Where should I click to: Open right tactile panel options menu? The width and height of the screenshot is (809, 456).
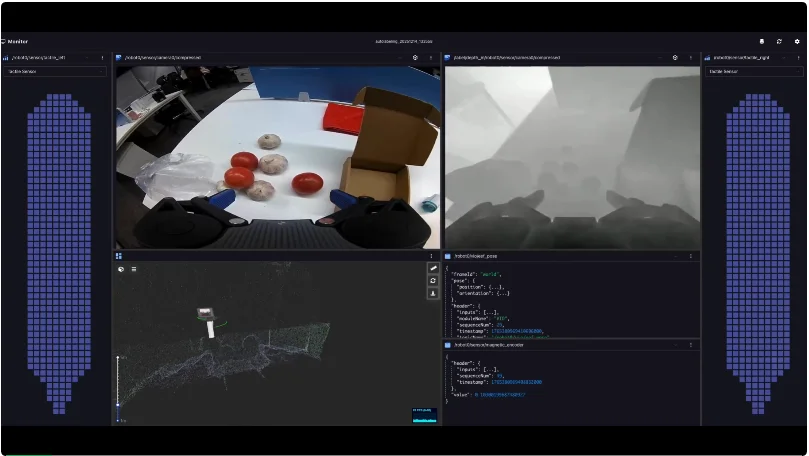click(x=797, y=58)
